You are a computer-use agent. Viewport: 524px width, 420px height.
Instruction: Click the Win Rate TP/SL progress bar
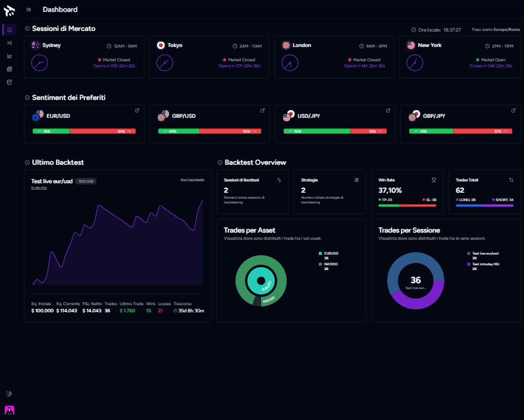pyautogui.click(x=407, y=205)
